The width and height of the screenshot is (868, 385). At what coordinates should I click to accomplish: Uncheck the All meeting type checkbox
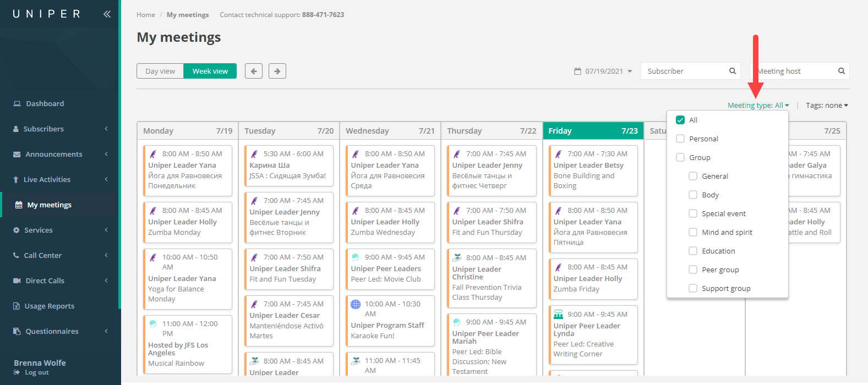680,120
